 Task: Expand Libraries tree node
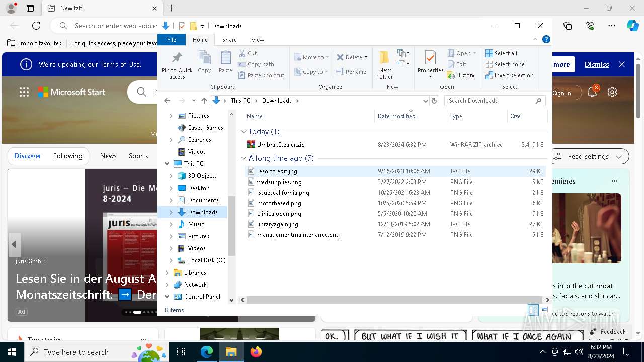[167, 273]
